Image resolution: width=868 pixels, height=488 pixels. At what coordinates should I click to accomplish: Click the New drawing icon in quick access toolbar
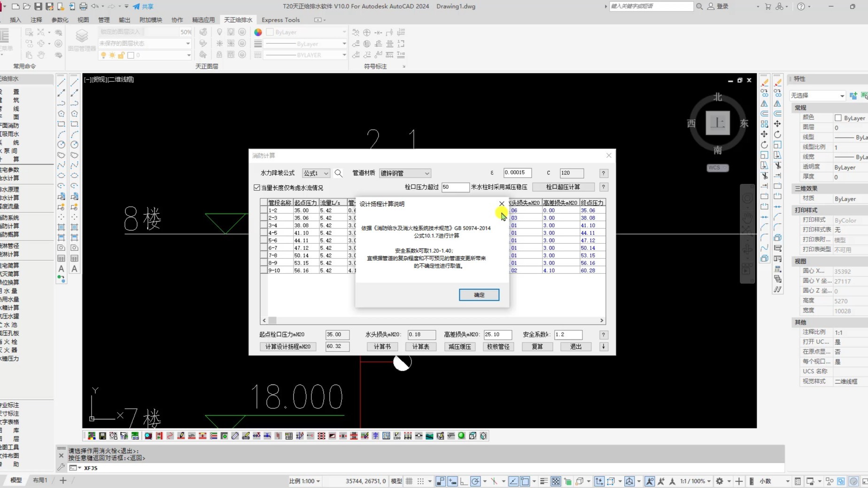pos(15,7)
